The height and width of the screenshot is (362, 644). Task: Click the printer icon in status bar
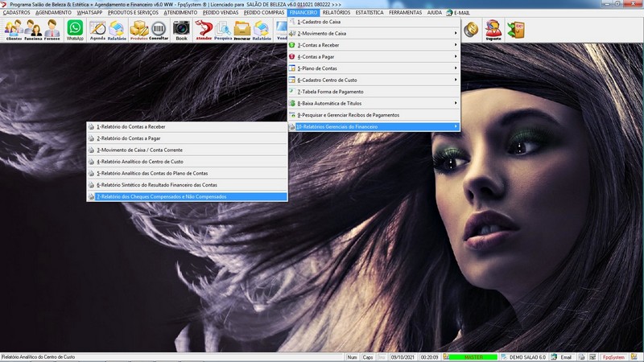(x=581, y=357)
